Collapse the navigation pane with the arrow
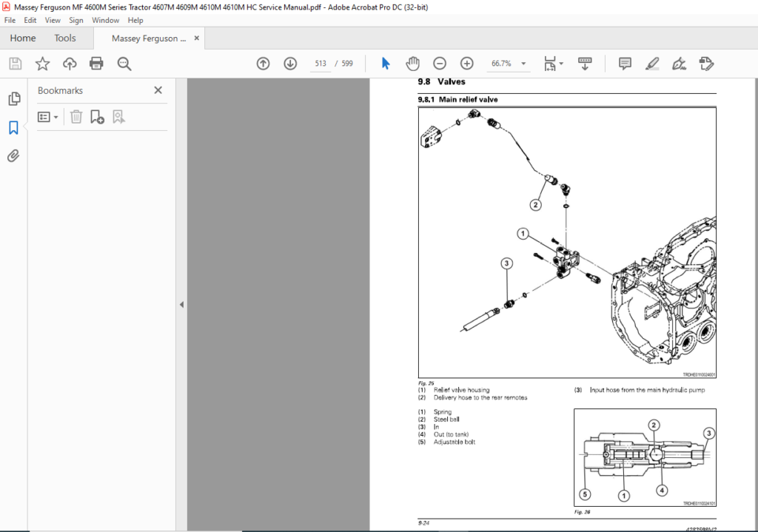 (181, 304)
